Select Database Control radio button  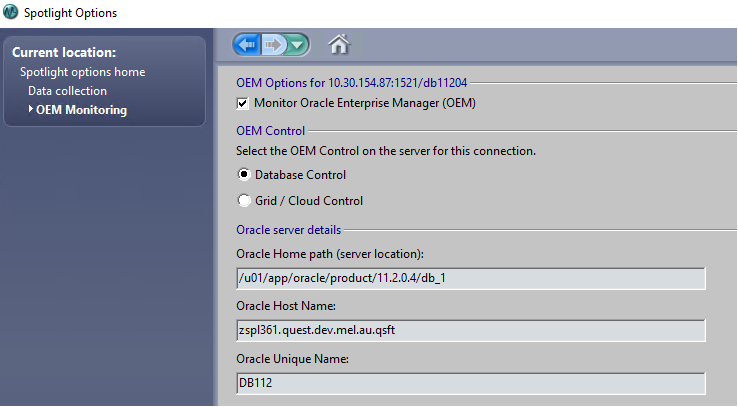click(244, 175)
